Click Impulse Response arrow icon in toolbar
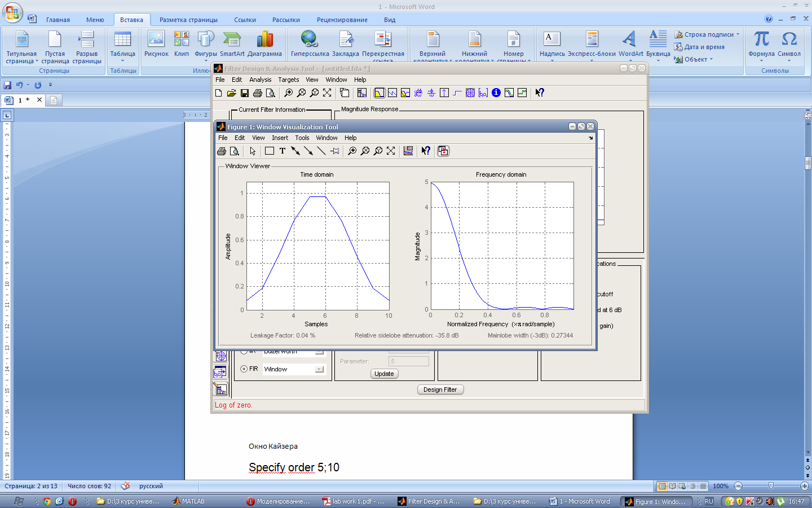 point(444,93)
